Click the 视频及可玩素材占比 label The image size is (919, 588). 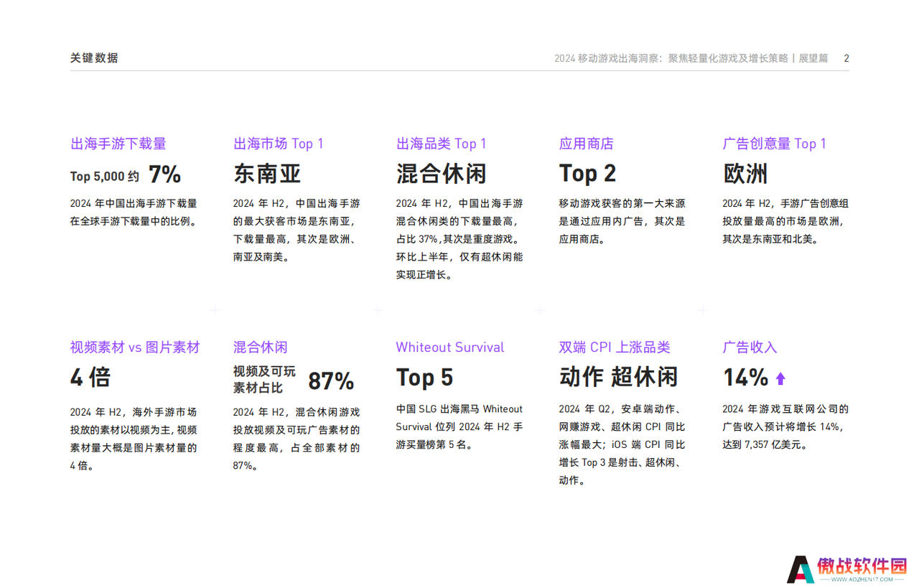pos(264,380)
